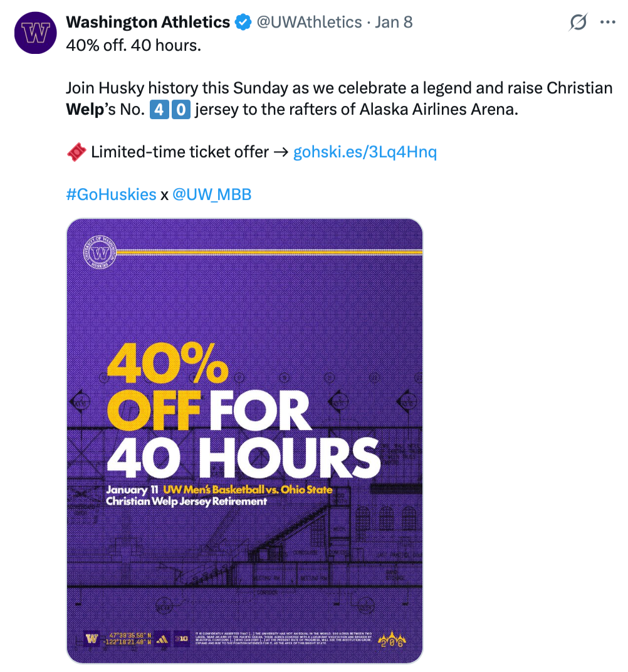Click the Washington Athletics purple W avatar
Viewport: 628px width, 672px height.
pyautogui.click(x=36, y=33)
